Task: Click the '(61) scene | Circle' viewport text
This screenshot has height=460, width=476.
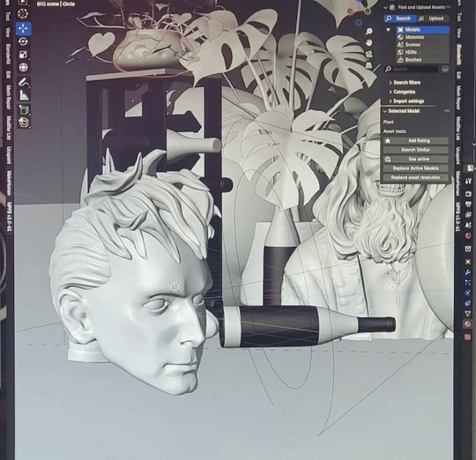Action: pos(56,4)
